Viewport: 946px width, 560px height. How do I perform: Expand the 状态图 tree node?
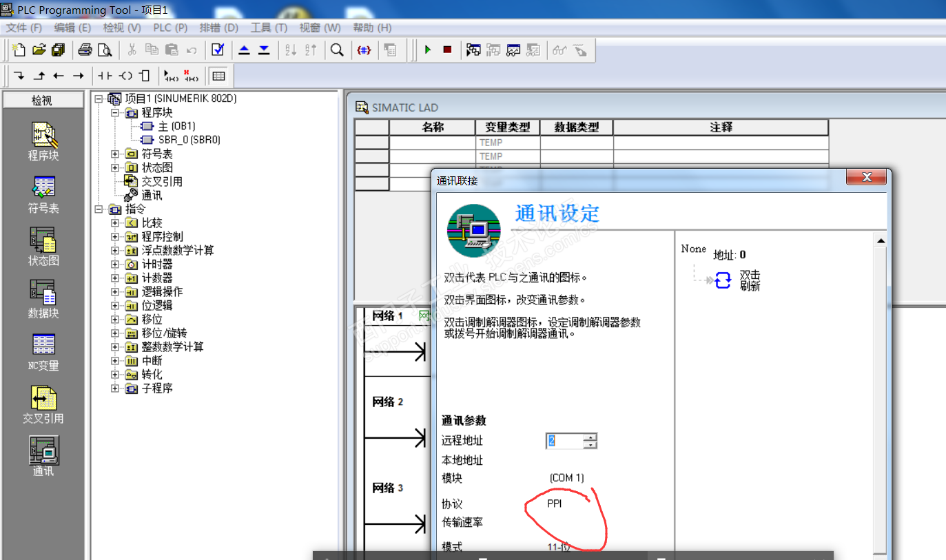coord(116,168)
